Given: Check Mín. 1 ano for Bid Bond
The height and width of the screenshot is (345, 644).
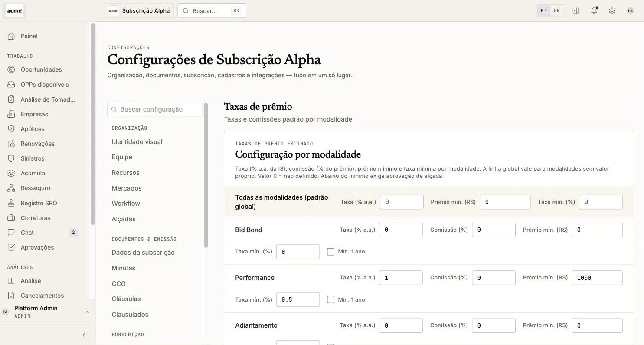Looking at the screenshot, I should (x=331, y=252).
